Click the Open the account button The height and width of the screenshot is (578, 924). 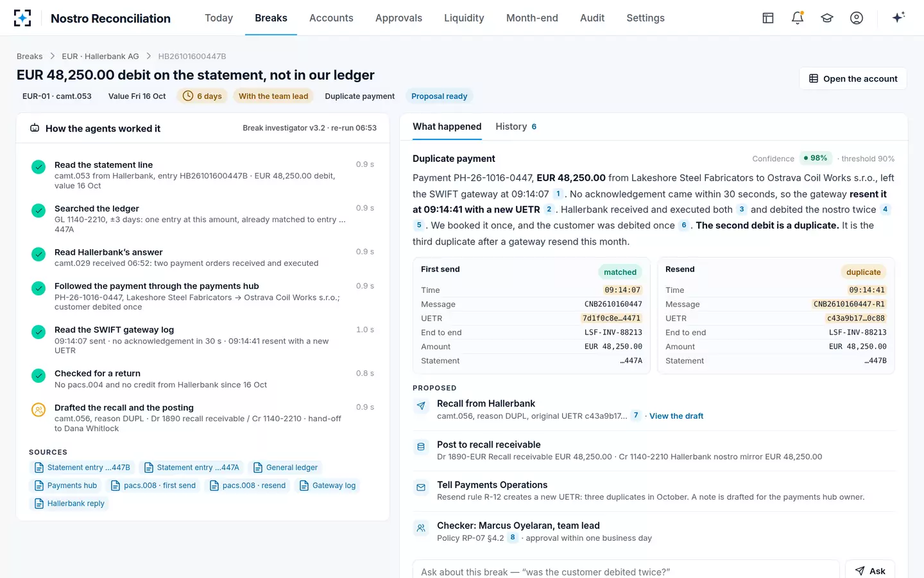(x=853, y=78)
